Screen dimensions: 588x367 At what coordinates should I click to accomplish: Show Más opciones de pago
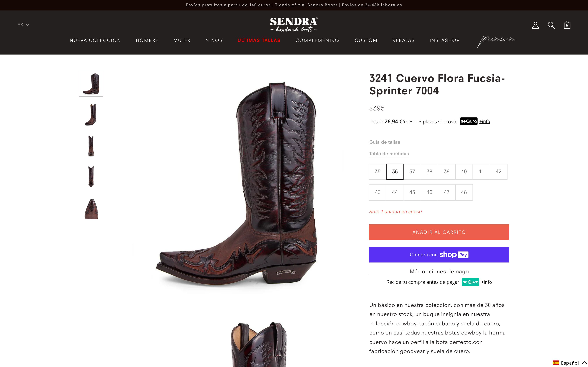point(439,271)
